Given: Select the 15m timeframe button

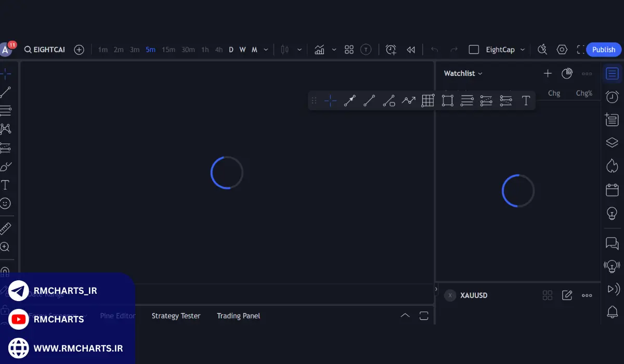Looking at the screenshot, I should click(168, 50).
